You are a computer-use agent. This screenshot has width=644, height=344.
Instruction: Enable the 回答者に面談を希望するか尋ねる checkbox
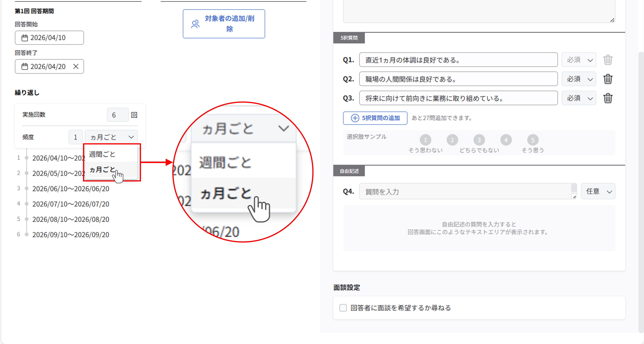click(343, 308)
